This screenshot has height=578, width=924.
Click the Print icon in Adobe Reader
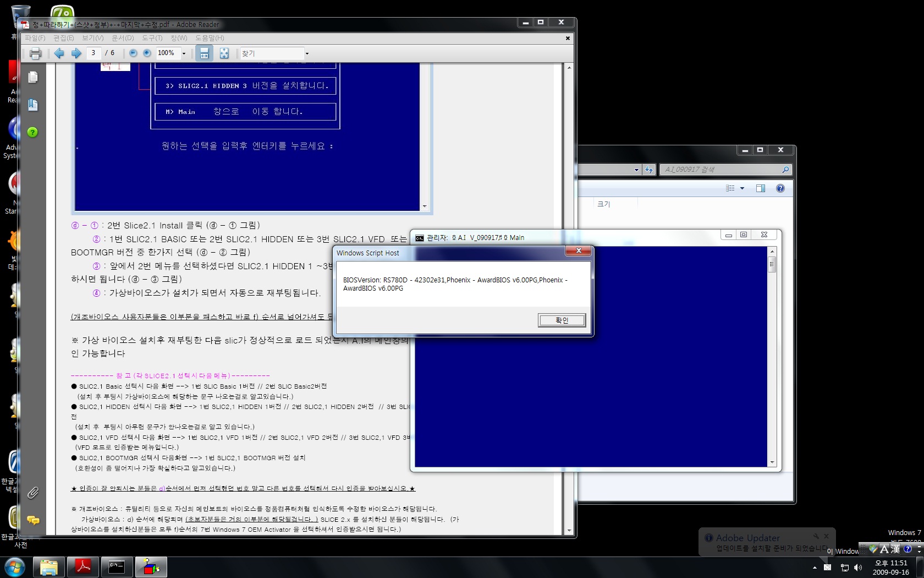(35, 53)
